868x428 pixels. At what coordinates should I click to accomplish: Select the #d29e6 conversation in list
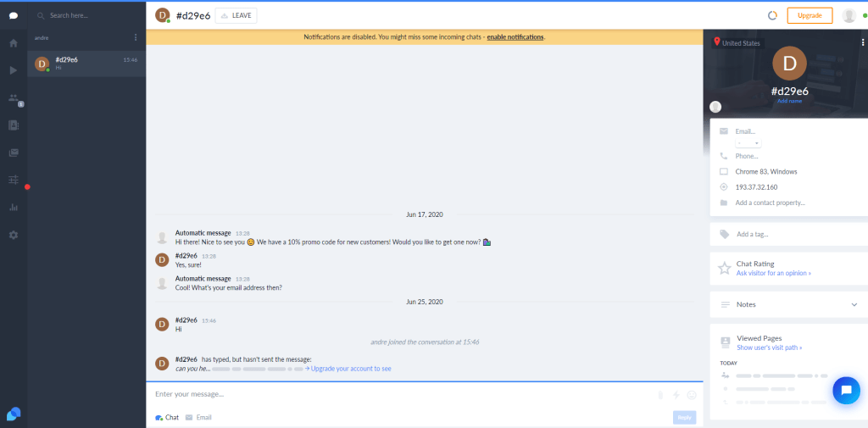tap(86, 64)
